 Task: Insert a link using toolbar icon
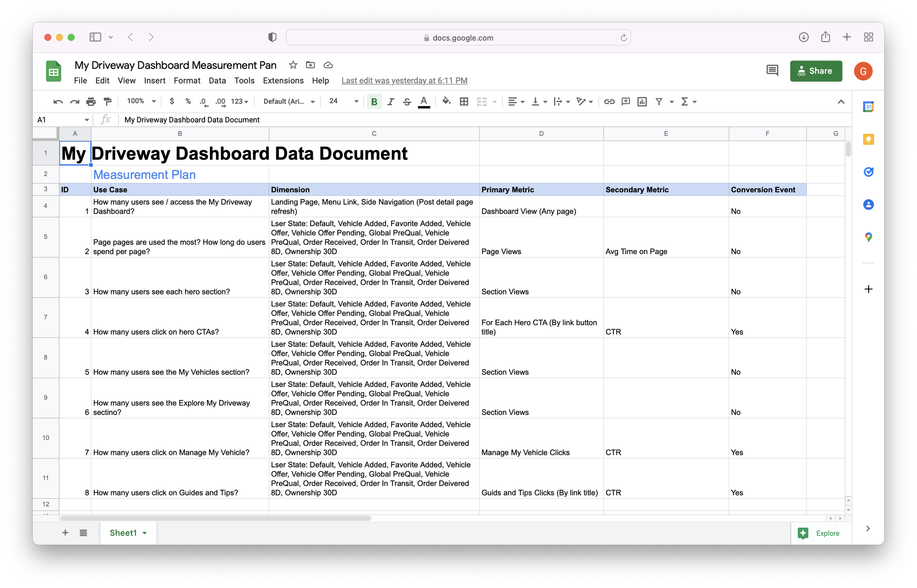[x=609, y=102]
